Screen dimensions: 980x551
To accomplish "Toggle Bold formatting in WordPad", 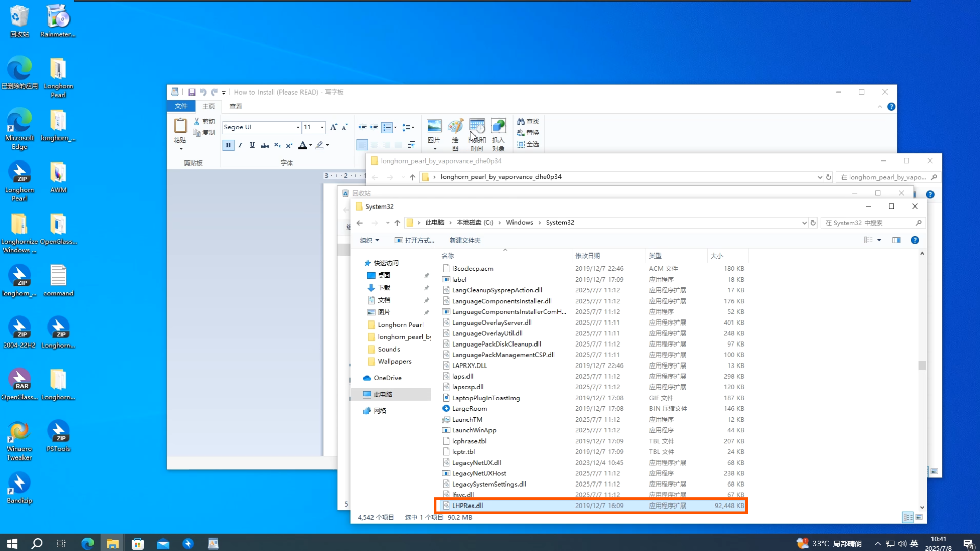I will tap(228, 145).
